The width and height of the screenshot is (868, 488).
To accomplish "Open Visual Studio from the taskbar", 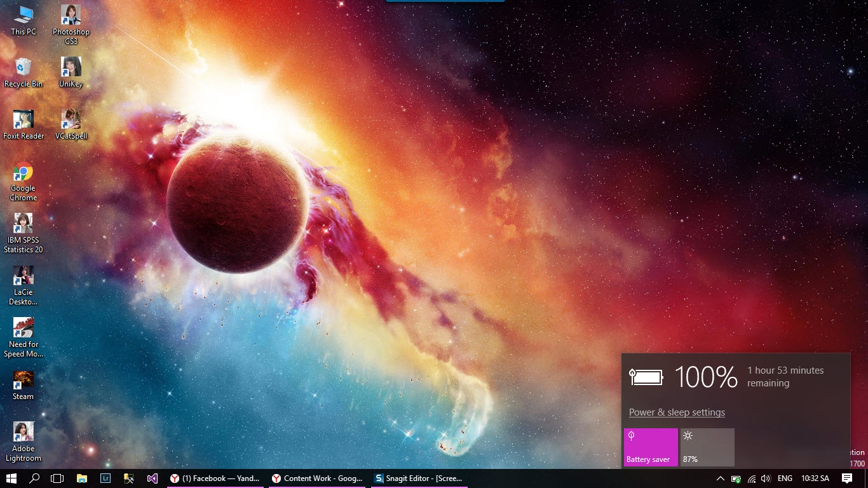I will pos(153,478).
